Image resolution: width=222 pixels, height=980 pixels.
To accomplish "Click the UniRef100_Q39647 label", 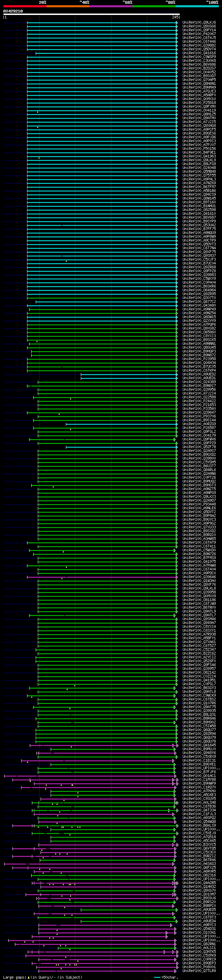I will 199,412.
